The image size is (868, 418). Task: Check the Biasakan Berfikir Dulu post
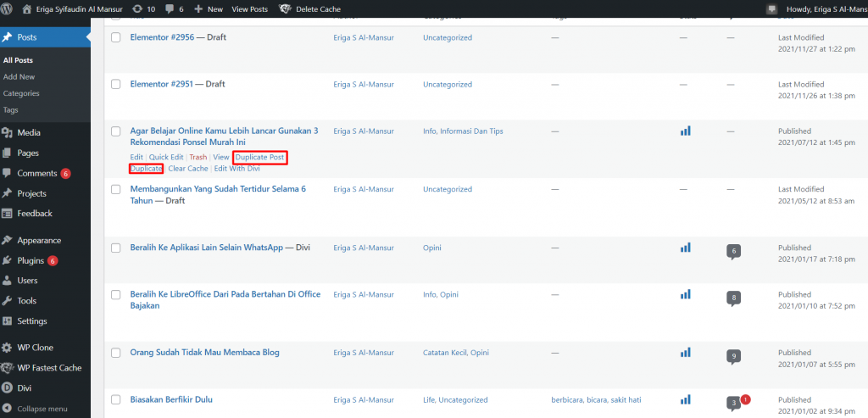coord(116,399)
